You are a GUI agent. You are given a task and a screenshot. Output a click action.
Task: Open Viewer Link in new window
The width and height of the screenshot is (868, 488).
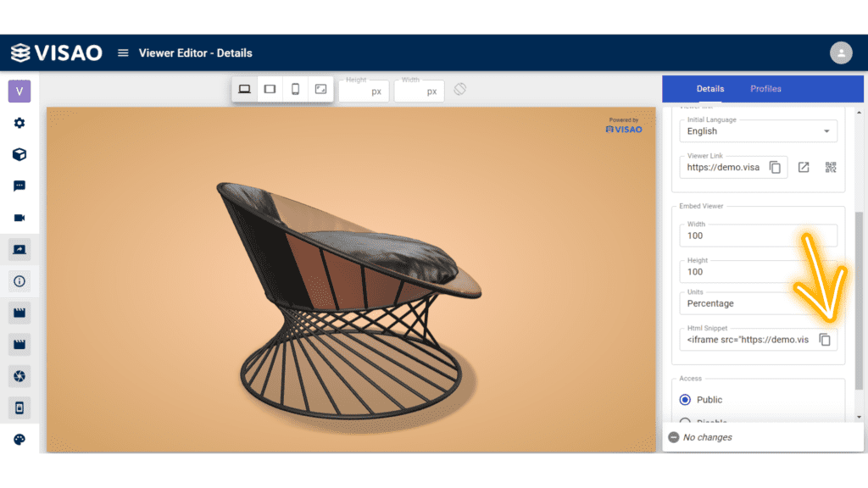click(804, 167)
